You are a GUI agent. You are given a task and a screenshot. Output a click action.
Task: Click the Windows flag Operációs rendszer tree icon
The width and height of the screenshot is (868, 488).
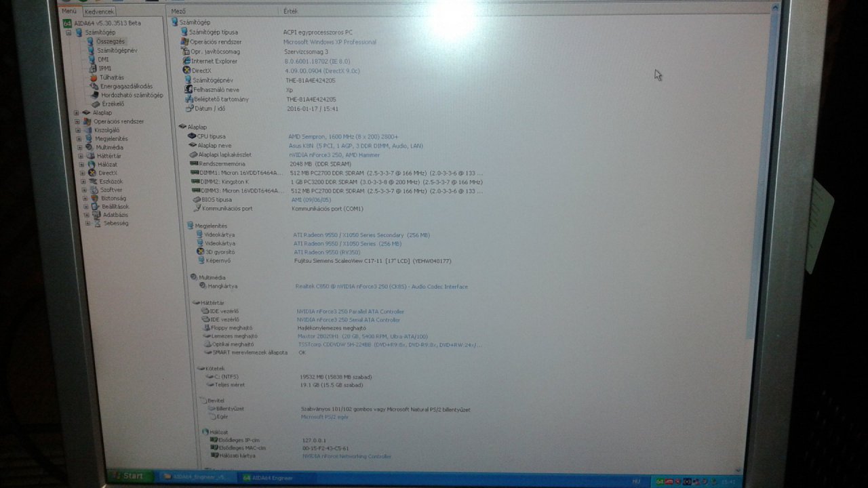tap(87, 121)
